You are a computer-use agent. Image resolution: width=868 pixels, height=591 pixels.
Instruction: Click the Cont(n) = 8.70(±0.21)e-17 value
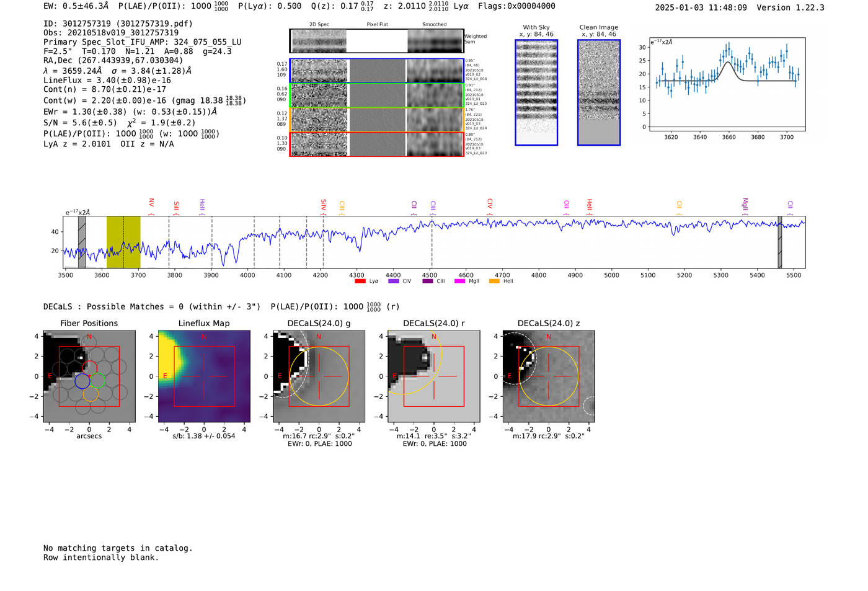(105, 89)
